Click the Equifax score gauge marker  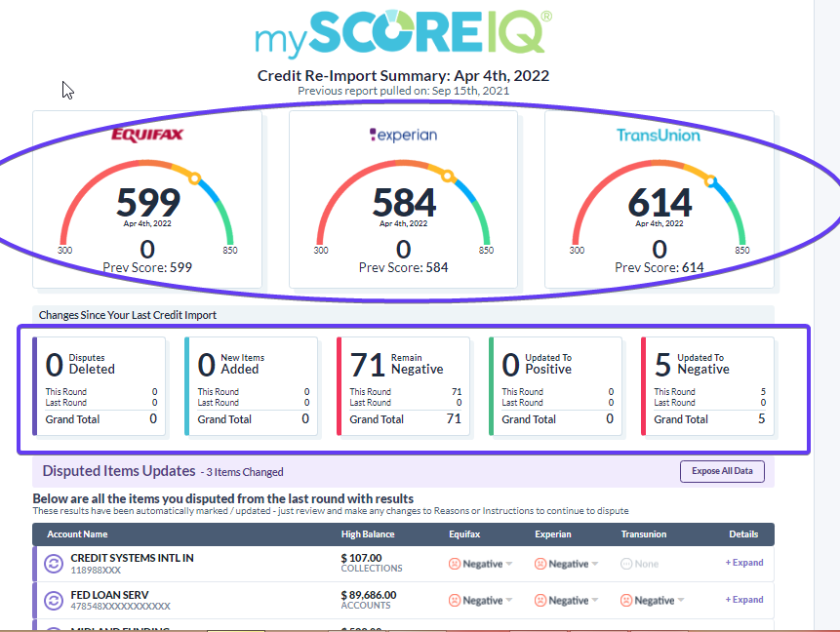[x=195, y=178]
